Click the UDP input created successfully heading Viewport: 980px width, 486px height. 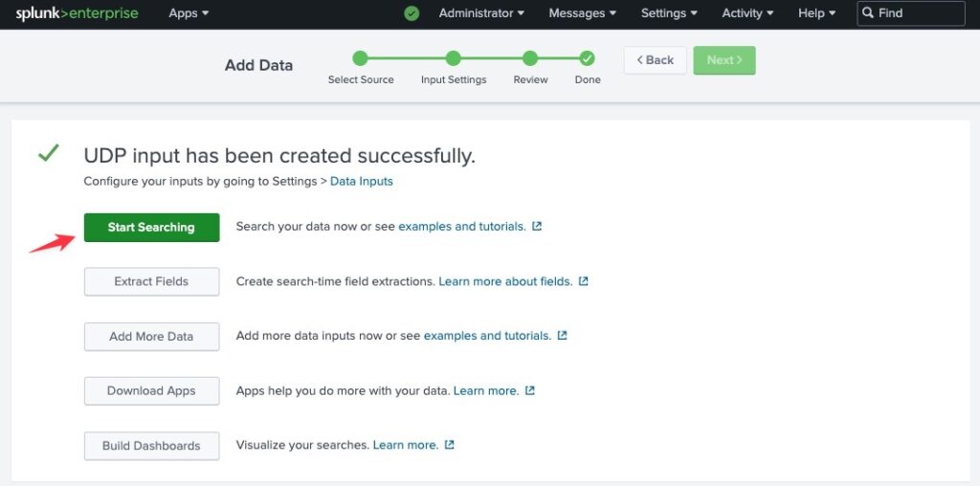tap(279, 156)
